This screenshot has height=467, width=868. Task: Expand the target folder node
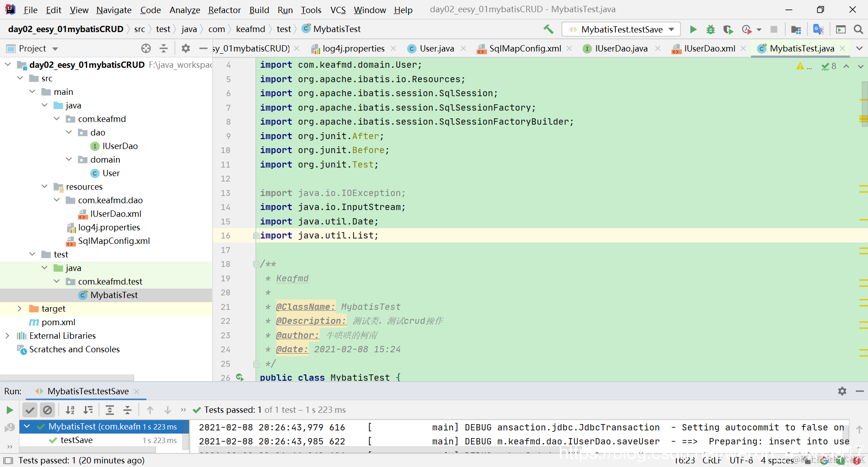(x=19, y=308)
